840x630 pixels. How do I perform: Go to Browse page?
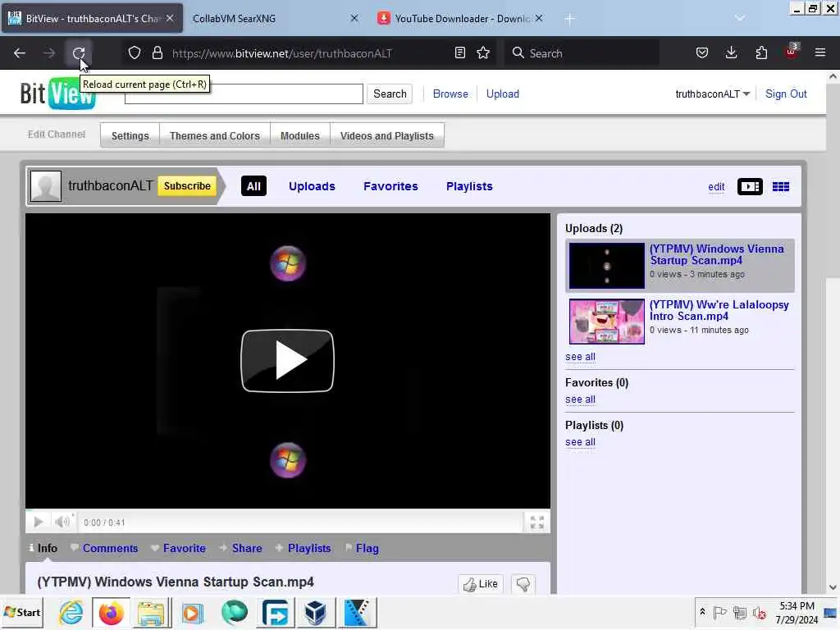tap(450, 94)
